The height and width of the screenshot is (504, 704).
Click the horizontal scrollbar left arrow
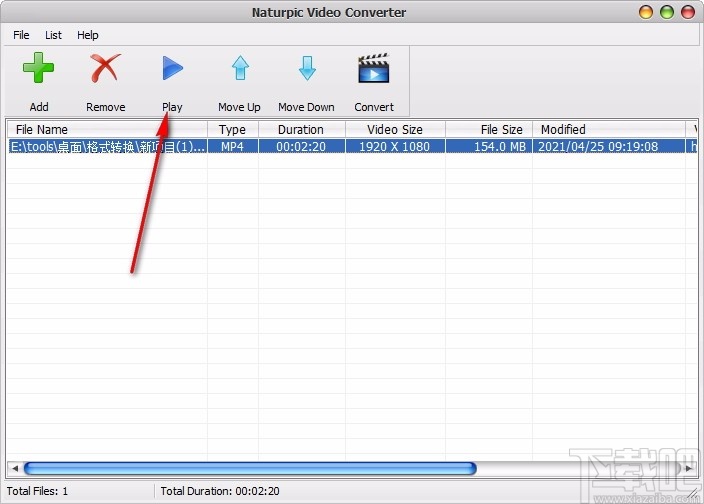(x=15, y=469)
